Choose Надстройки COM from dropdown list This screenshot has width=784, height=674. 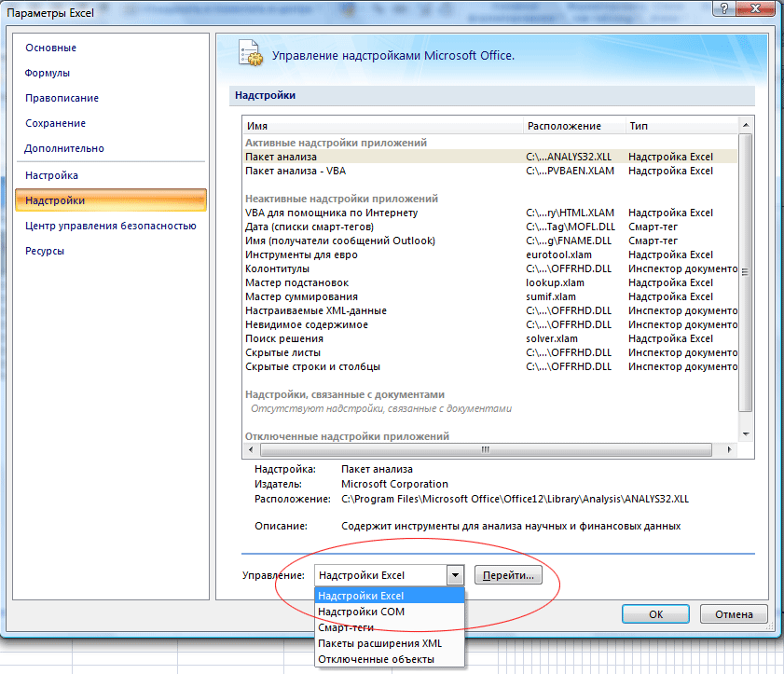click(390, 612)
